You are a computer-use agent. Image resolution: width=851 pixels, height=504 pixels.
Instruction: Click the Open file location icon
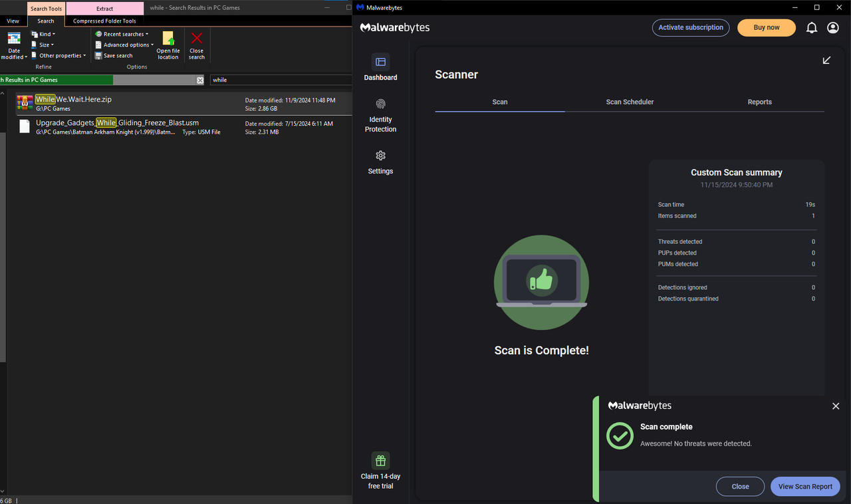pyautogui.click(x=168, y=39)
